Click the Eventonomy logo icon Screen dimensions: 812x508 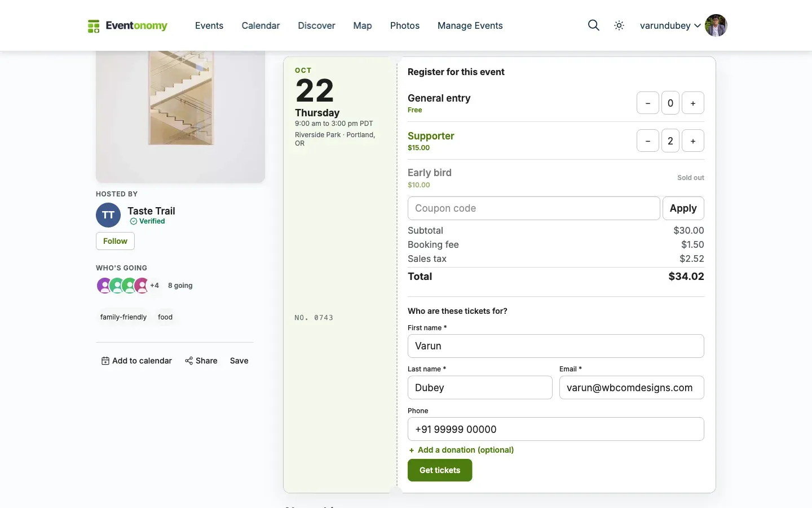(94, 26)
